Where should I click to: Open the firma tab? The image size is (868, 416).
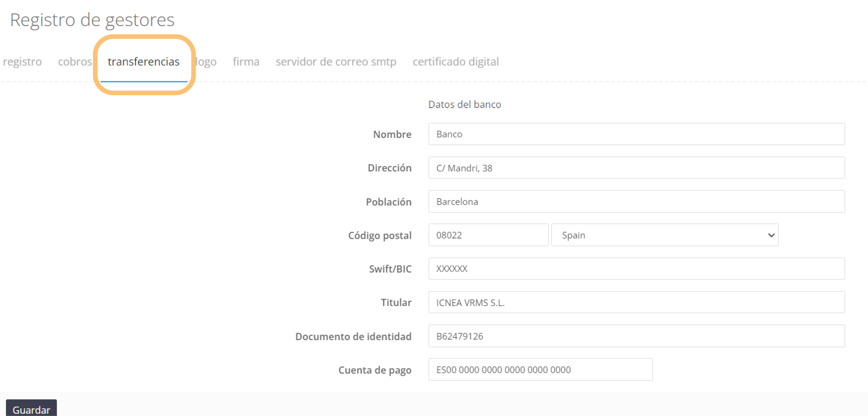click(246, 62)
